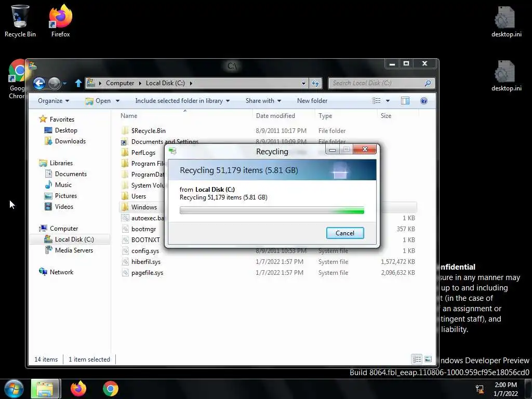The image size is (532, 399).
Task: Select Favorites in the navigation pane
Action: tap(62, 119)
